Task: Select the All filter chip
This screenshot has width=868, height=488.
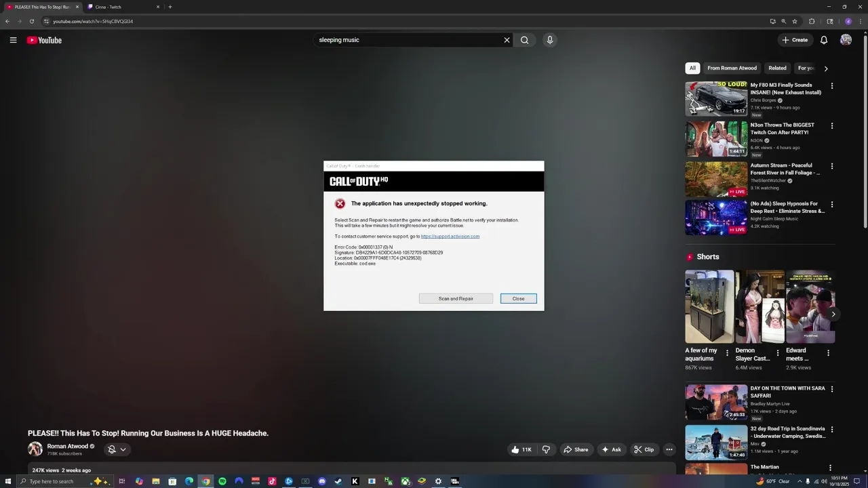Action: click(x=692, y=68)
